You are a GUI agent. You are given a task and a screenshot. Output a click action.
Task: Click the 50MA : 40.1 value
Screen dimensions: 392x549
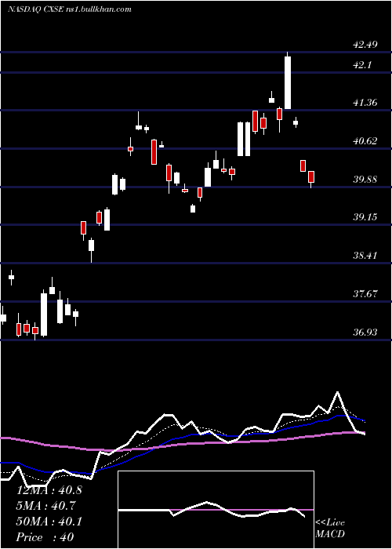coord(49,522)
